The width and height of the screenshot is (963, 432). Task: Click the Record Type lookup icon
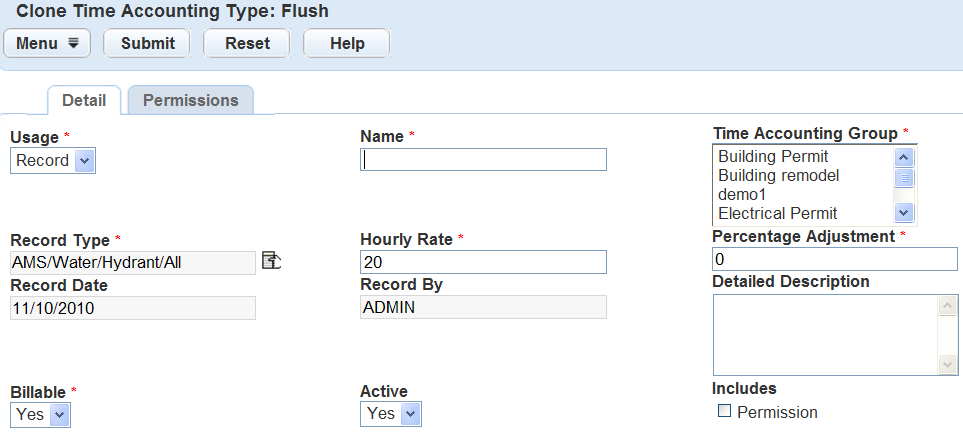click(x=271, y=261)
